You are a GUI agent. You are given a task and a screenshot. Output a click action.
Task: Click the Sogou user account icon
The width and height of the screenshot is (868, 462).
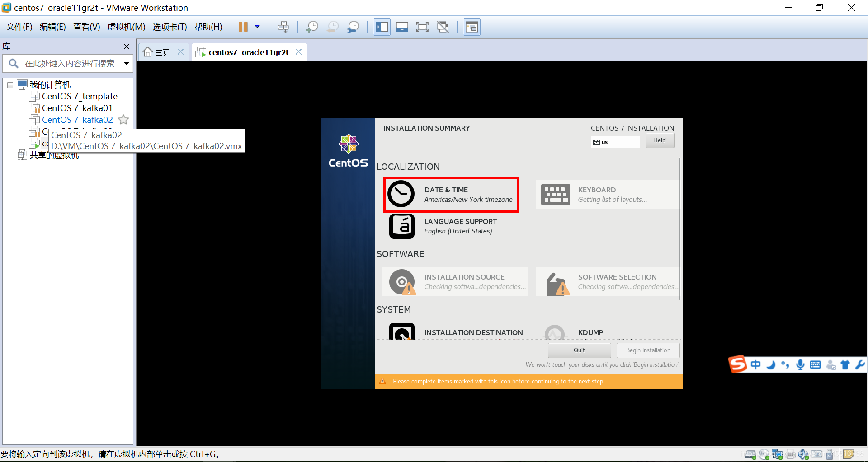(x=830, y=365)
